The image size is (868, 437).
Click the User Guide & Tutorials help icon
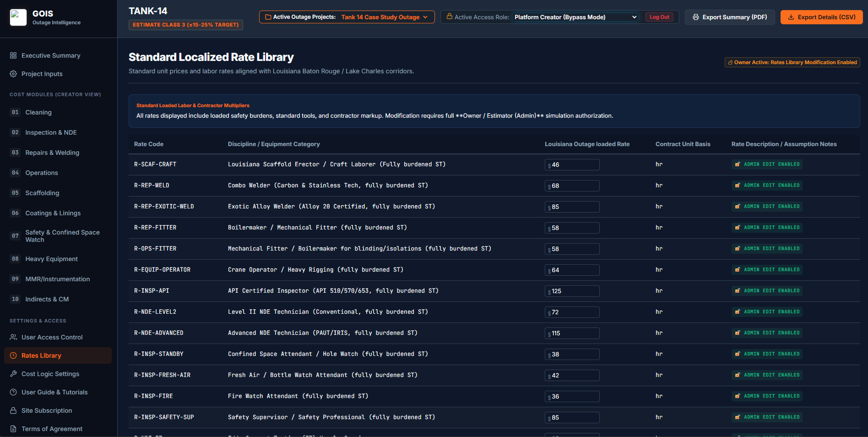pos(13,392)
